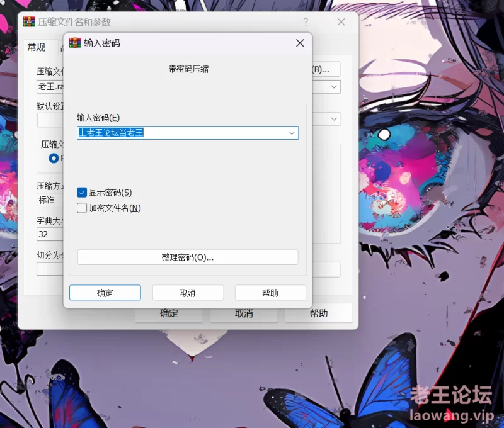Enable the 加密文件名(N) checkbox

pyautogui.click(x=82, y=208)
